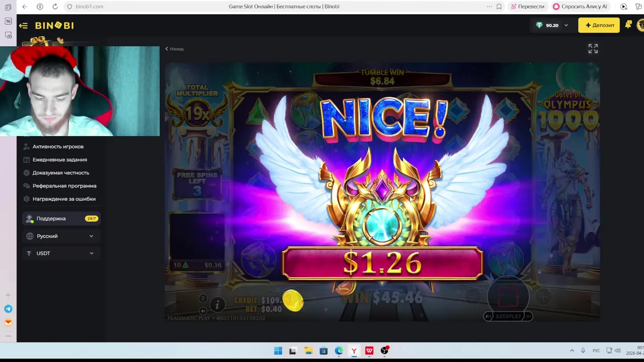Open Telegram in the browser sidebar
This screenshot has height=362, width=644.
8,309
